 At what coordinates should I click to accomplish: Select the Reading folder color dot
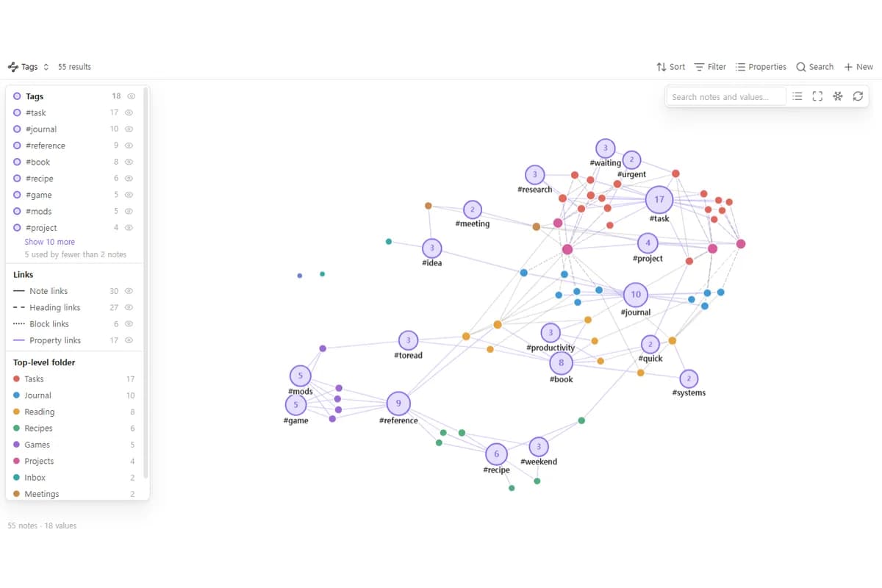(x=17, y=412)
